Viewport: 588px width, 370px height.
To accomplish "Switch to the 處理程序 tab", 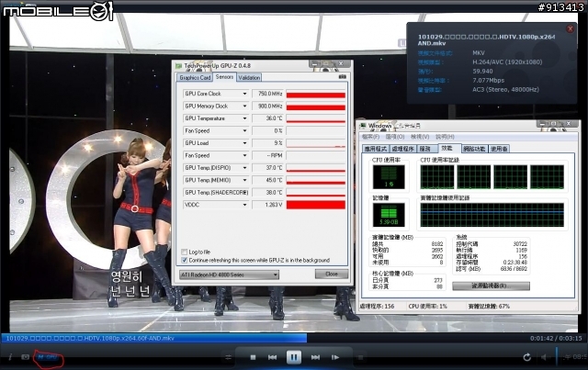I will [x=402, y=149].
